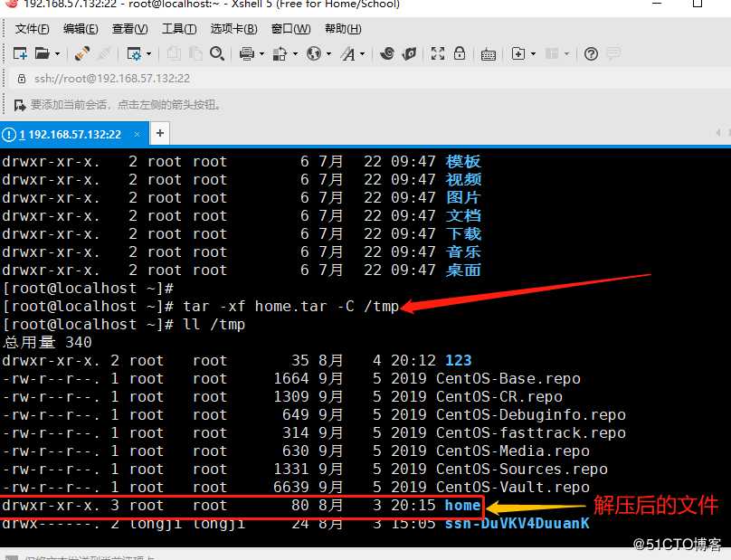Expand the layout panes dropdown arrow
This screenshot has width=731, height=560.
[x=566, y=54]
